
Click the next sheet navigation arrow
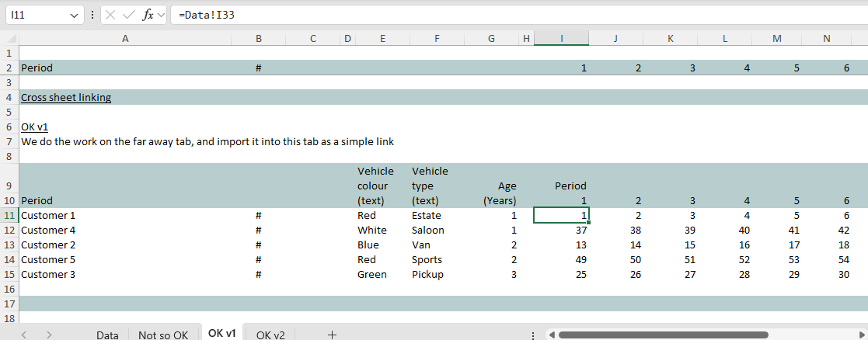point(49,335)
